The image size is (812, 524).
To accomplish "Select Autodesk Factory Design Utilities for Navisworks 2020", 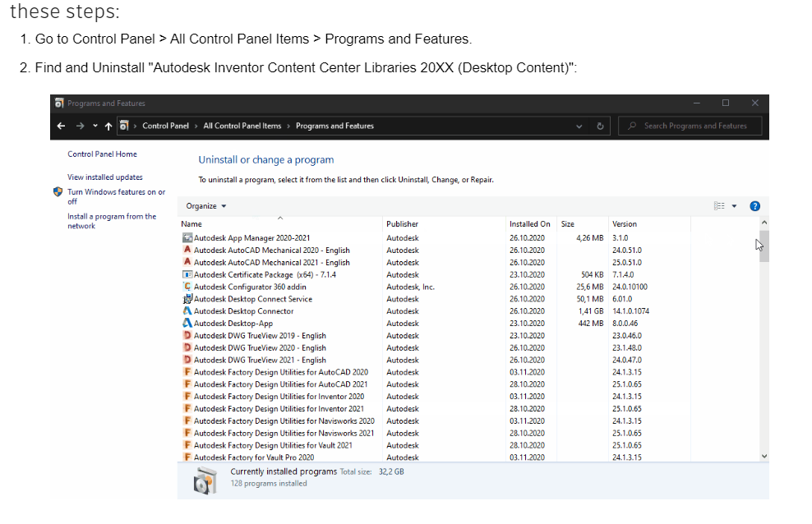I will (284, 421).
